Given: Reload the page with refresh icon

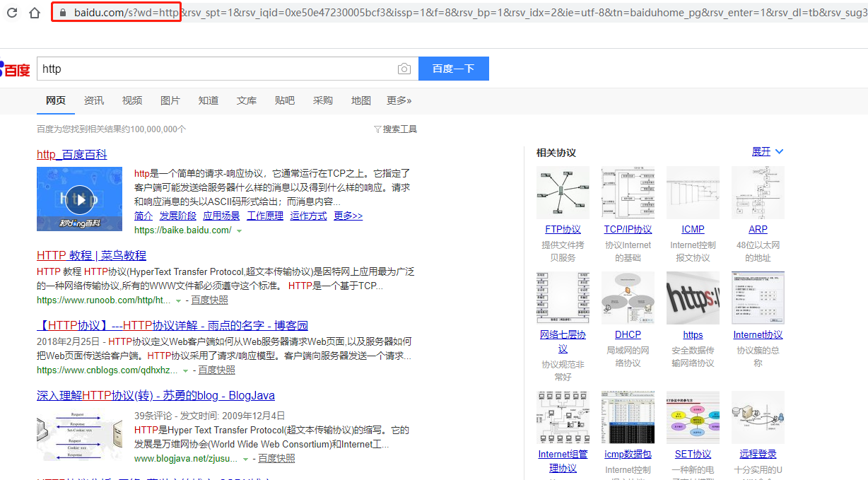Looking at the screenshot, I should (11, 12).
